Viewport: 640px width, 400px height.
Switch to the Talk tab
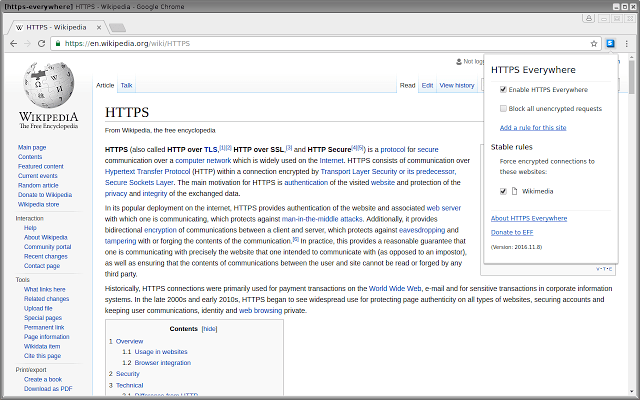pos(127,86)
